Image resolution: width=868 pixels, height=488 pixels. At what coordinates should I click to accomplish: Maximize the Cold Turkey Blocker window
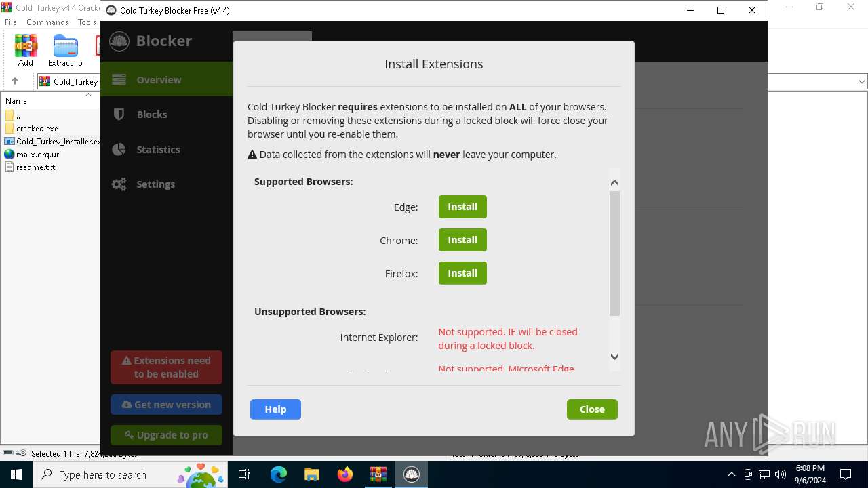click(721, 10)
